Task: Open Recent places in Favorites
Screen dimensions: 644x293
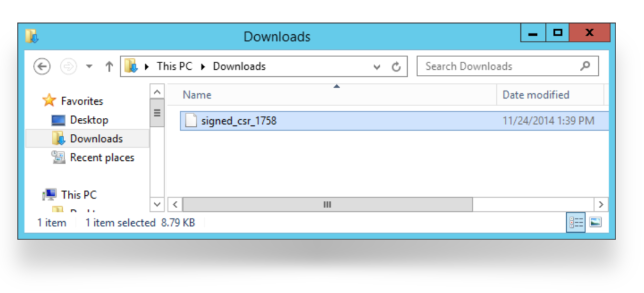Action: pos(102,158)
